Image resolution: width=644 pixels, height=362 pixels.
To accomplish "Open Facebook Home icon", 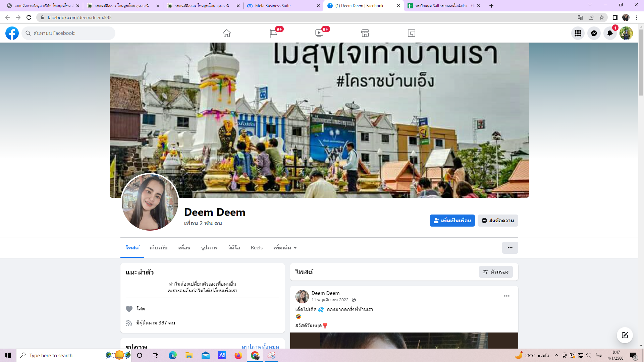I will click(227, 33).
